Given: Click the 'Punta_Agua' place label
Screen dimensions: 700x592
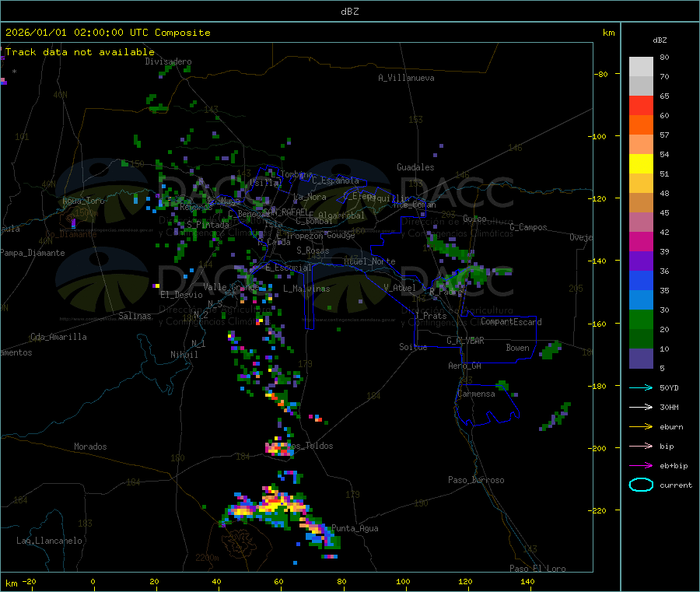Looking at the screenshot, I should [355, 529].
